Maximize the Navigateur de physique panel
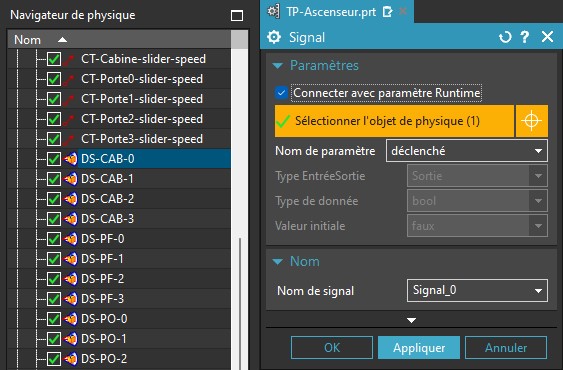This screenshot has height=370, width=563. (237, 16)
